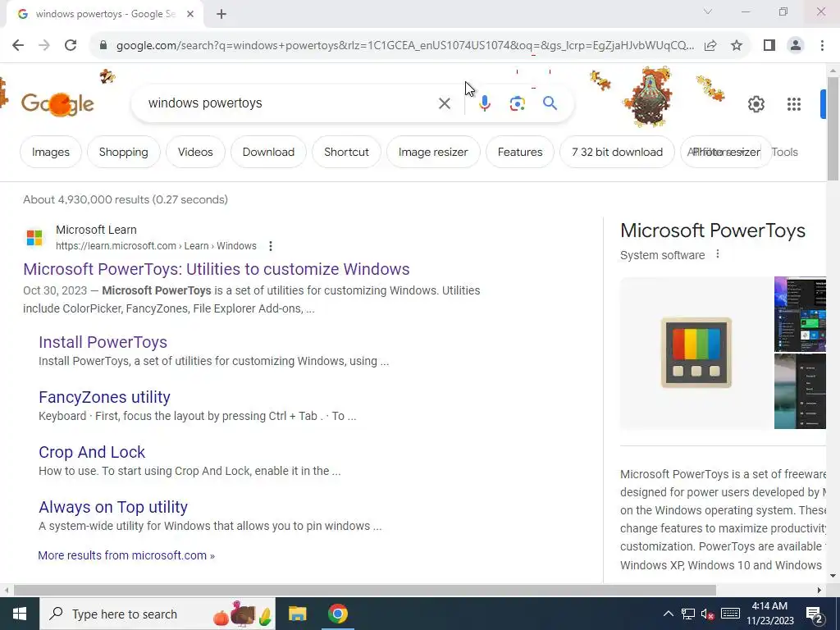Screen dimensions: 840x630
Task: Open the Chrome side panel
Action: pos(769,45)
